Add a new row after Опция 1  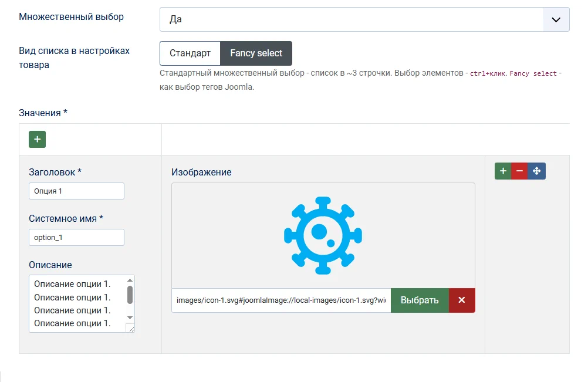click(x=503, y=171)
